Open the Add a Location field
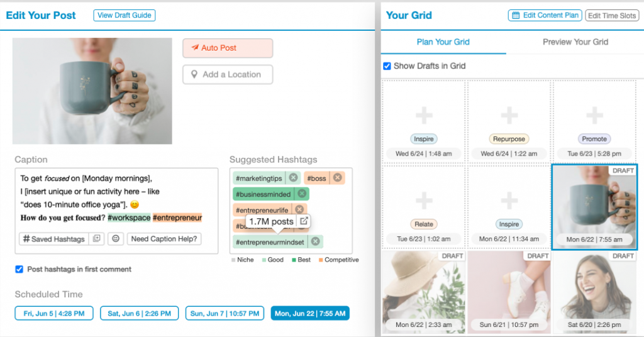Viewport: 644px width, 337px height. (228, 74)
